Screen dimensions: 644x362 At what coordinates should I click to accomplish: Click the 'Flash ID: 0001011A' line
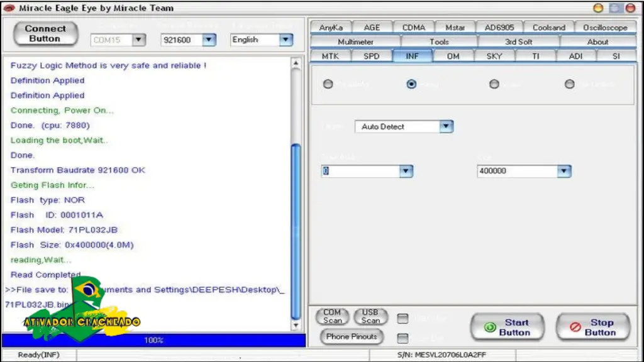(57, 215)
